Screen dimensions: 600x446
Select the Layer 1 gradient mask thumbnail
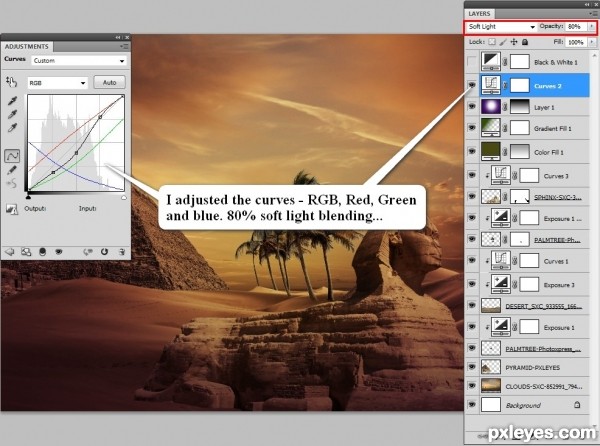(x=520, y=107)
